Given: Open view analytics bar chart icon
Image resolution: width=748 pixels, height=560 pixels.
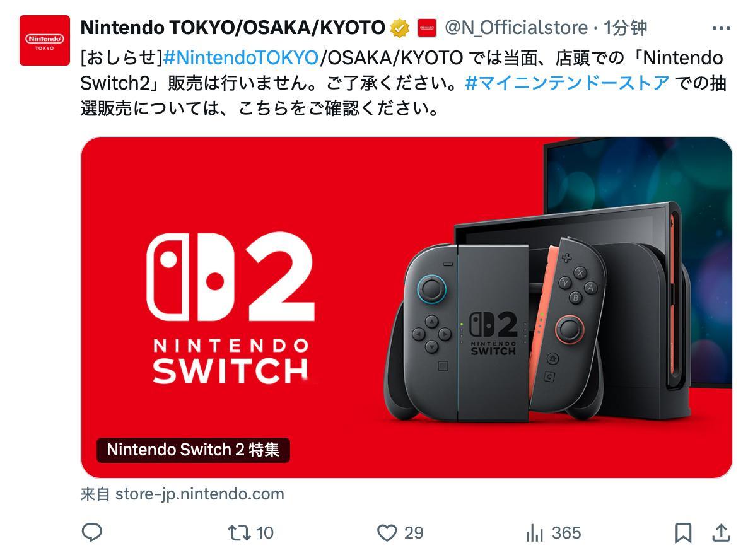Looking at the screenshot, I should click(535, 533).
